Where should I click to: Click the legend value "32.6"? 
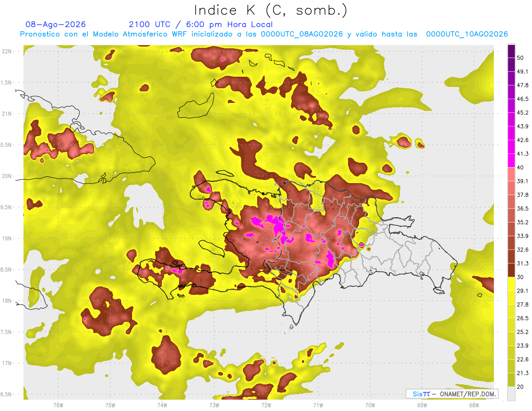pyautogui.click(x=523, y=250)
